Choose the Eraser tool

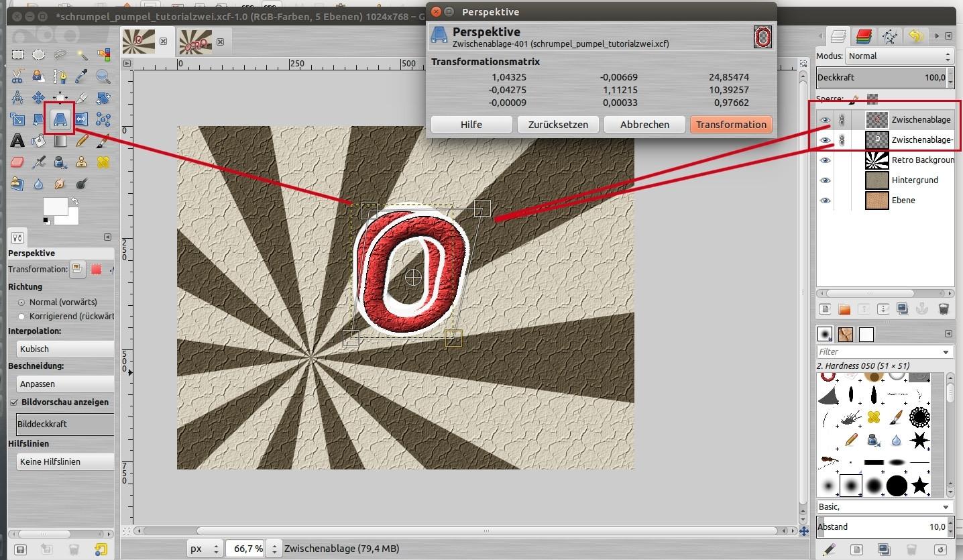point(17,162)
